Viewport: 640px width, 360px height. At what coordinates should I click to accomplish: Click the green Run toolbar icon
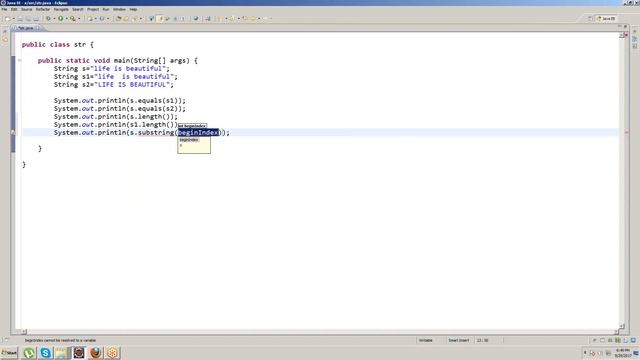[60, 18]
